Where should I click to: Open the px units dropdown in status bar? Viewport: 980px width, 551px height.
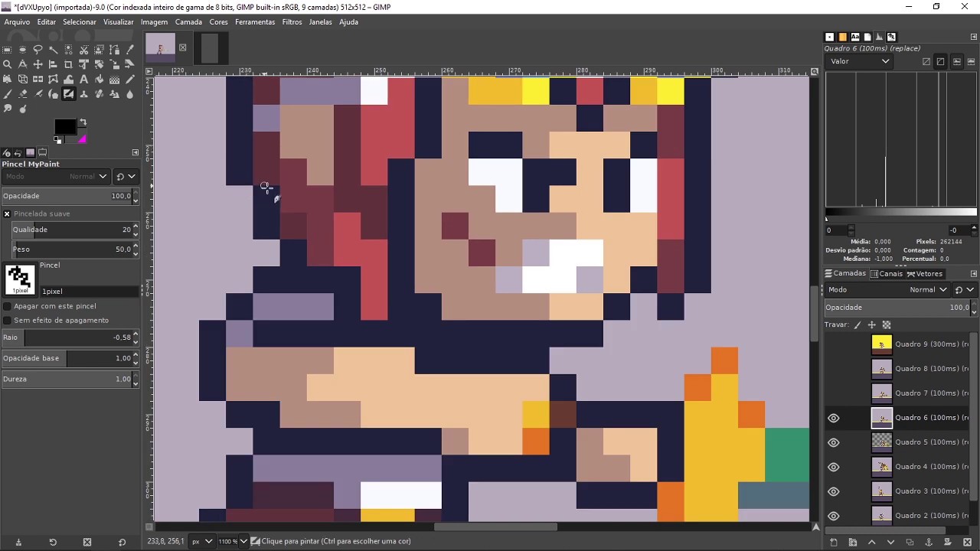tap(201, 541)
